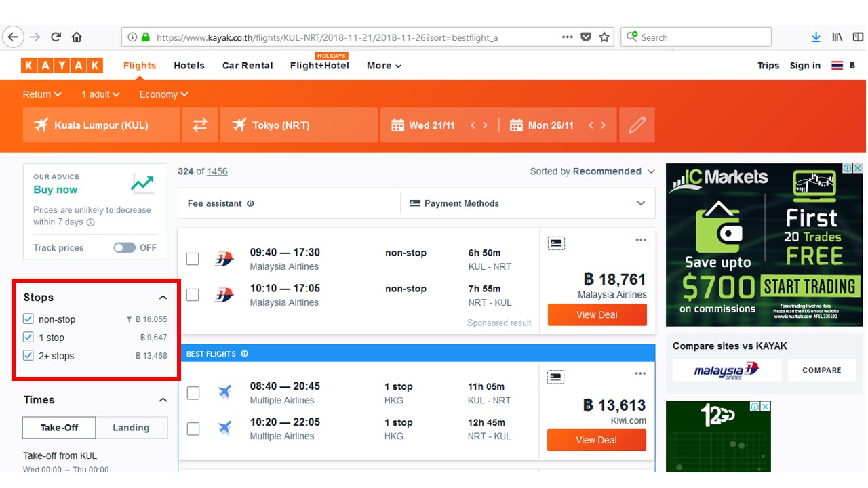The width and height of the screenshot is (868, 488).
Task: Go to next departure date arrow for Wed 21/11
Action: [486, 125]
